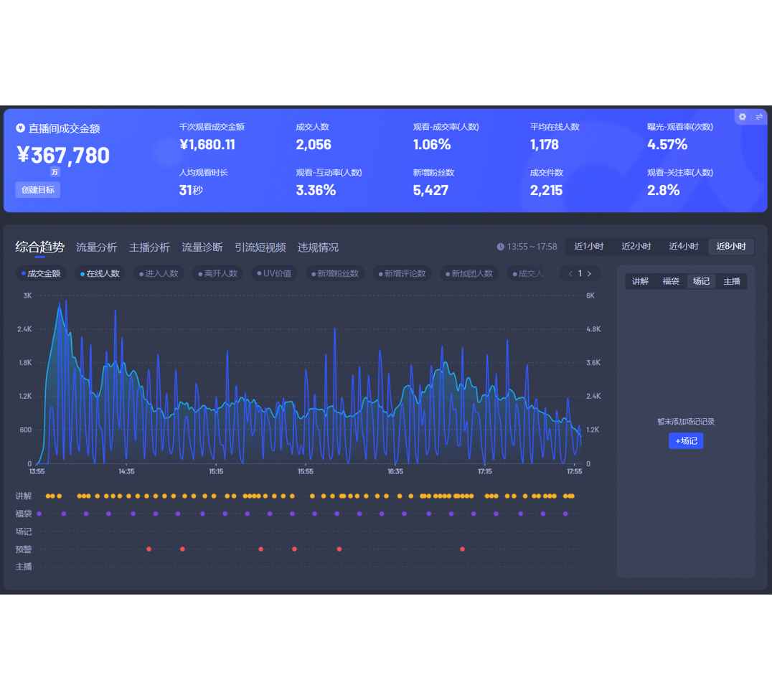Select the 近4小时 time range
Image resolution: width=772 pixels, height=700 pixels.
pyautogui.click(x=683, y=247)
